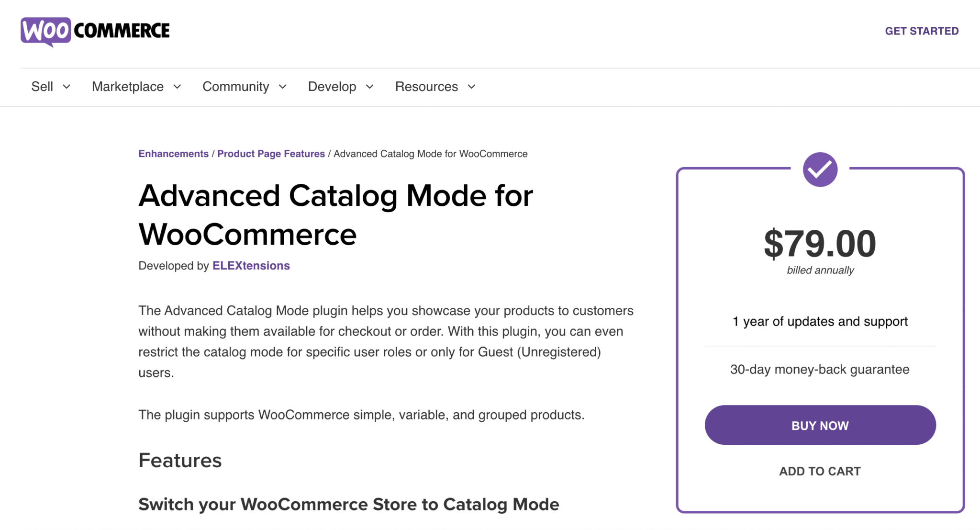Click the Advanced Catalog Mode page title
Viewport: 980px width, 530px height.
point(335,214)
